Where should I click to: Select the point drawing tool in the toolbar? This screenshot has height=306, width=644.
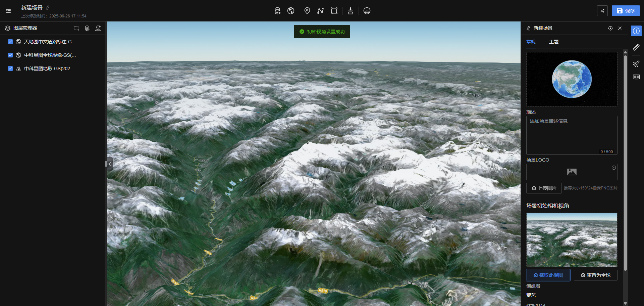point(307,11)
